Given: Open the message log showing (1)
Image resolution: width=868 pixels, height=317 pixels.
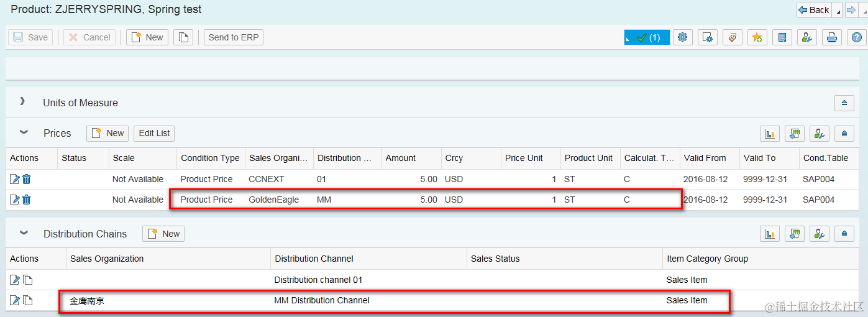Looking at the screenshot, I should [647, 37].
